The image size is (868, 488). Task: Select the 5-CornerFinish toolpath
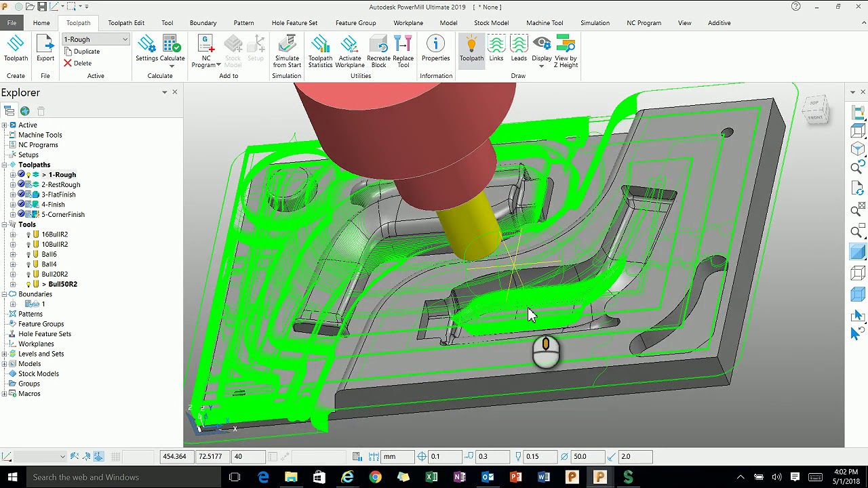[63, 214]
